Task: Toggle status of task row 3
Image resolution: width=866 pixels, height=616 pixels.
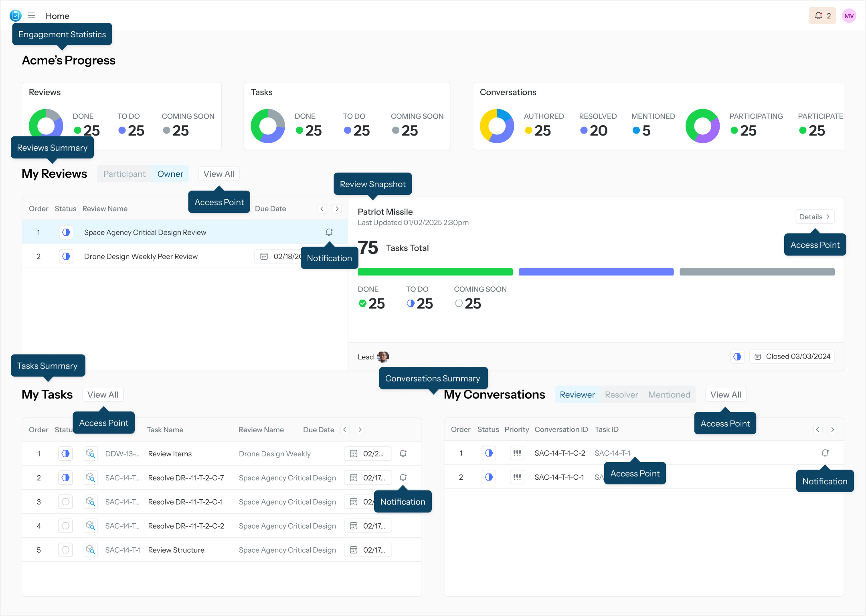Action: 65,502
